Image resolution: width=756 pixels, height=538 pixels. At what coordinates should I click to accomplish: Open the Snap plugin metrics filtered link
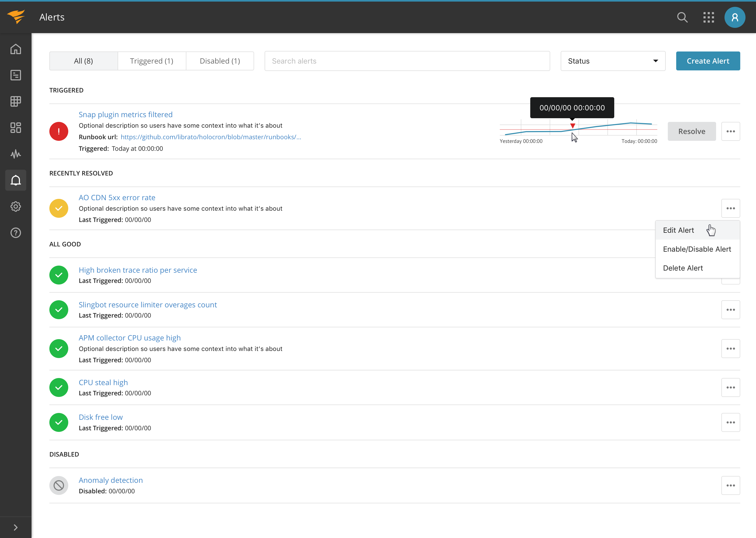click(125, 115)
